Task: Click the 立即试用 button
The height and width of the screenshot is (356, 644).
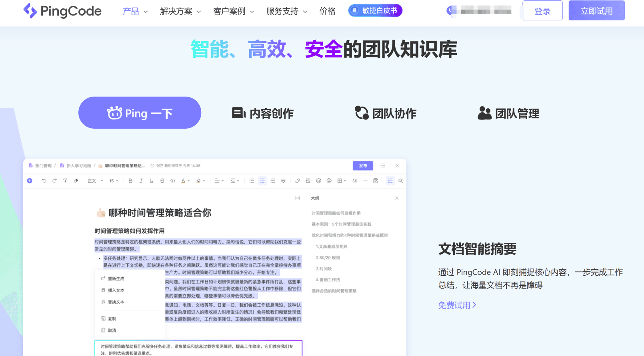Action: [x=596, y=11]
